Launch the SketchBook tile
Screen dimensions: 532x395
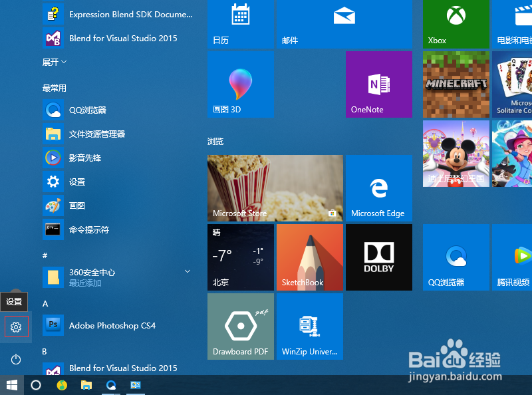(310, 257)
